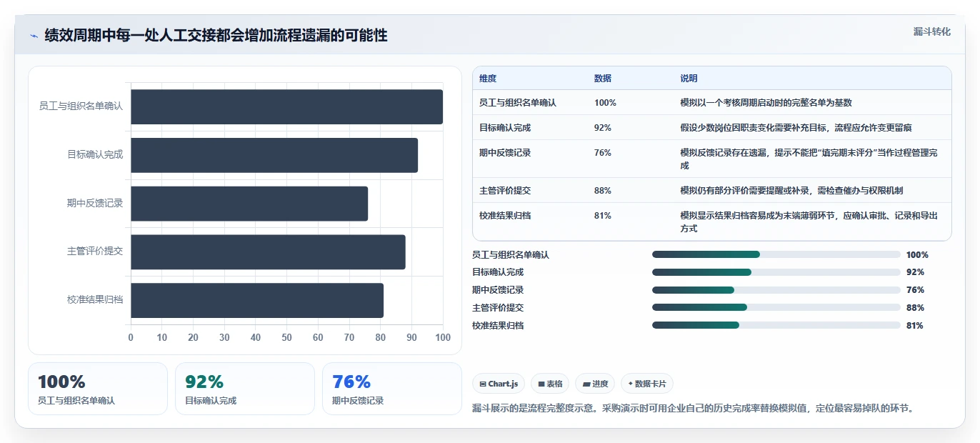Click the 校准结果归档 chart bar
Viewport: 980px width, 443px height.
[257, 300]
